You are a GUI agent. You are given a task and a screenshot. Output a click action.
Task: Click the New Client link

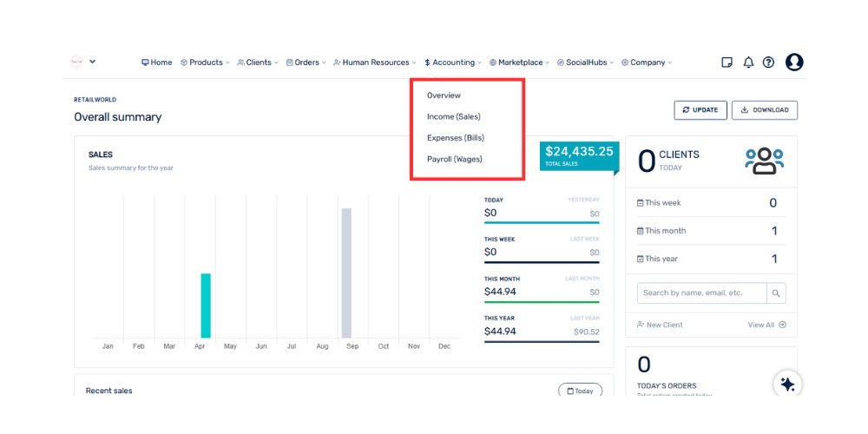click(660, 325)
